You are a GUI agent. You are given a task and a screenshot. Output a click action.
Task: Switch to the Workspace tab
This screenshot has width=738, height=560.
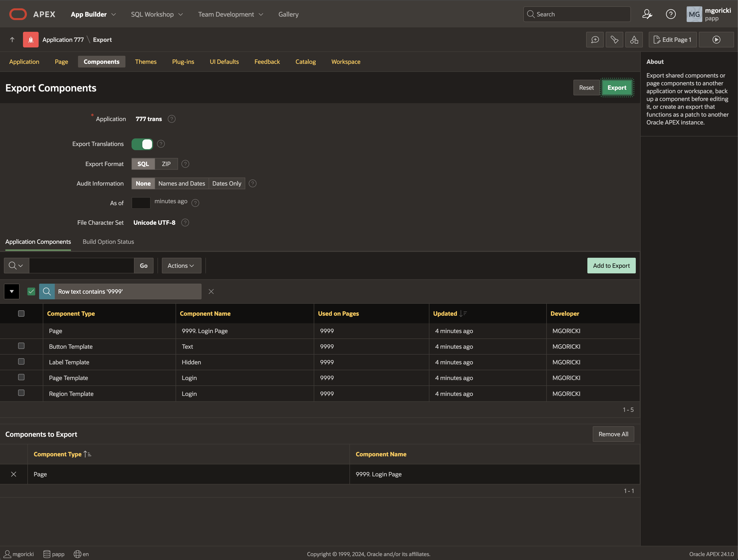pyautogui.click(x=346, y=61)
